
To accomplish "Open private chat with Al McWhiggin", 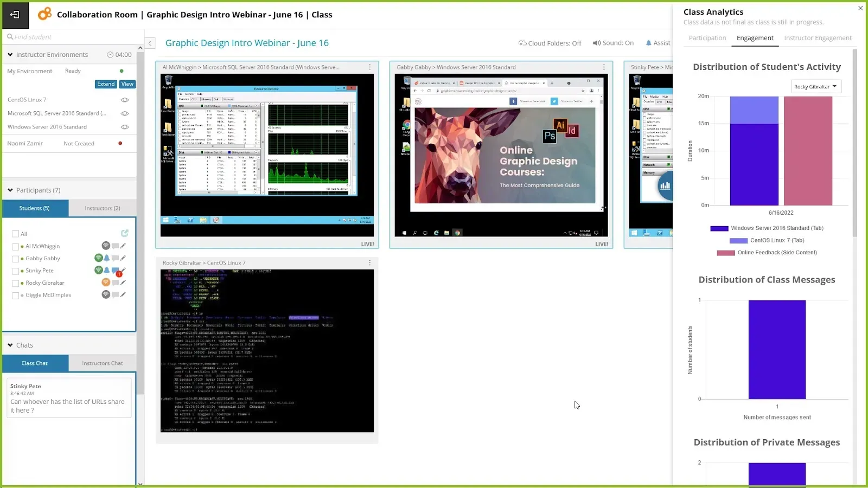I will coord(115,246).
